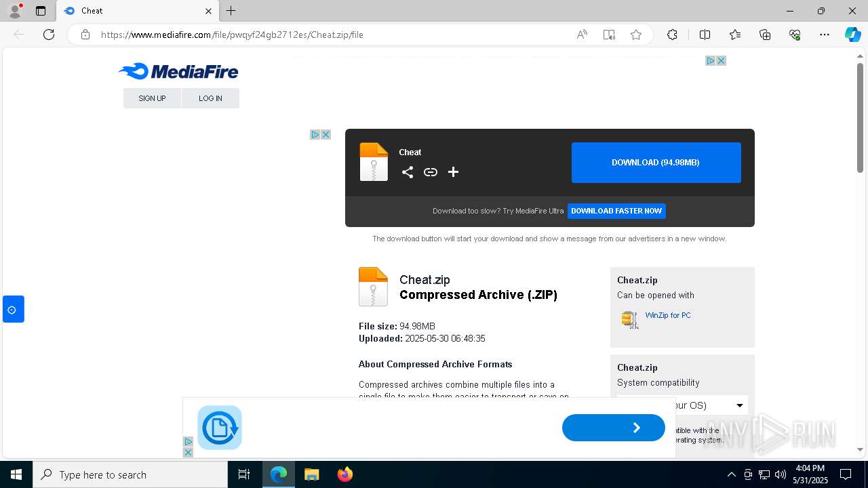Close the Cheat tab
868x488 pixels.
click(x=208, y=11)
